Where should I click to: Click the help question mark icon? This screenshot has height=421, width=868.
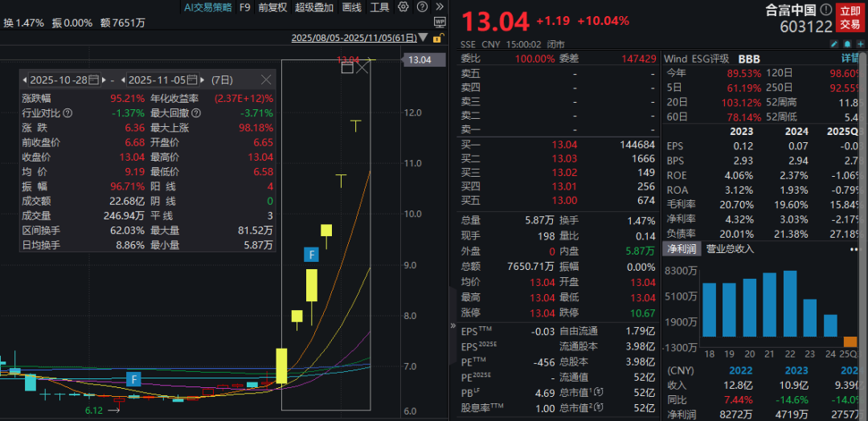[421, 7]
